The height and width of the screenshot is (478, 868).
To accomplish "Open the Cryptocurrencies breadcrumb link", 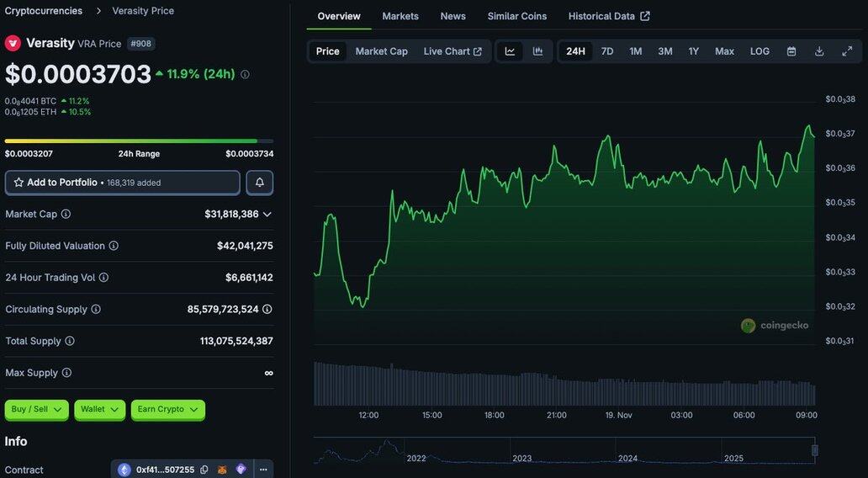I will coord(44,11).
